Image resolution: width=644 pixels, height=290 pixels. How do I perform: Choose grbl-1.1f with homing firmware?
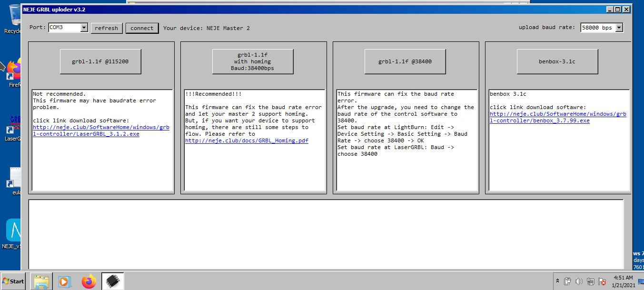[x=253, y=61]
